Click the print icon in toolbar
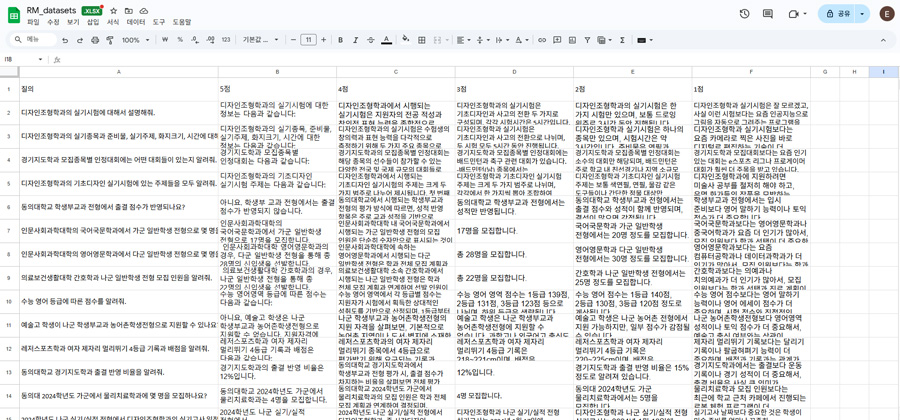The width and height of the screenshot is (900, 420). [x=95, y=40]
